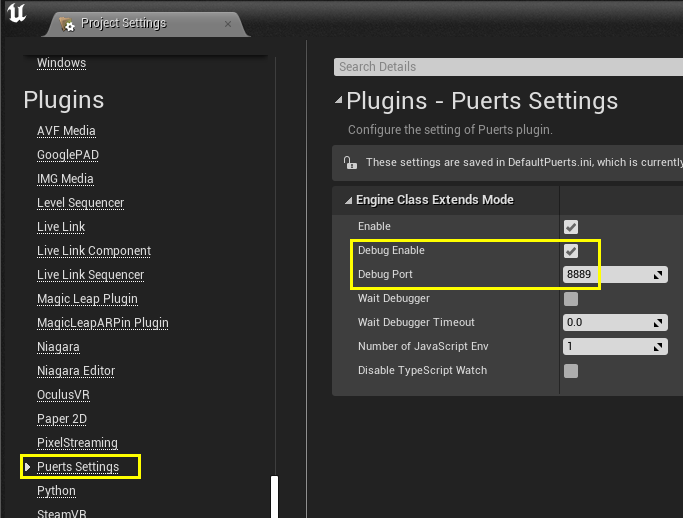
Task: Close the Project Settings tab
Action: (x=228, y=24)
